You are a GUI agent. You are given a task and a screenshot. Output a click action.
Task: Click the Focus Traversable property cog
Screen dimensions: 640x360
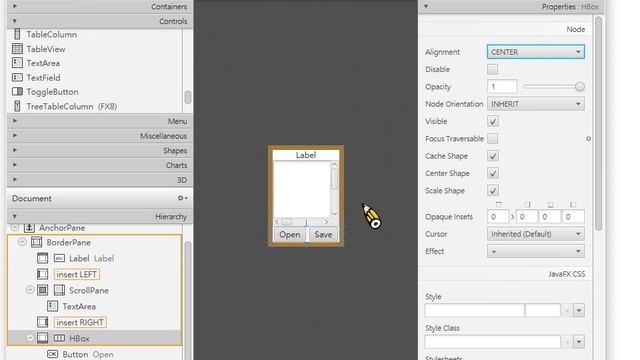588,139
